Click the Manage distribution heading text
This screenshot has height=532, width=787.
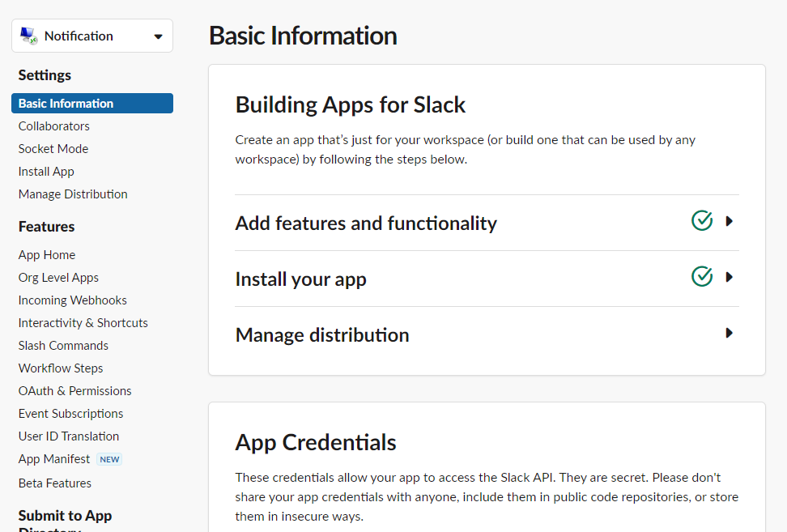(322, 334)
